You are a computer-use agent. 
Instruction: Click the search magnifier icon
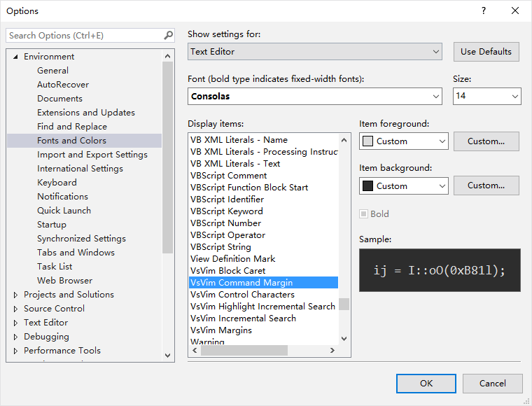point(168,36)
